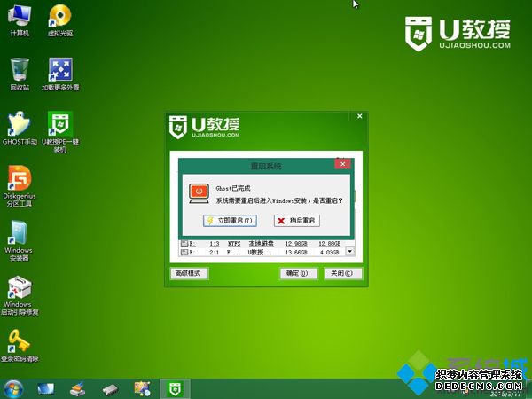Click the 关闭(C) button
The image size is (532, 399).
[x=343, y=273]
